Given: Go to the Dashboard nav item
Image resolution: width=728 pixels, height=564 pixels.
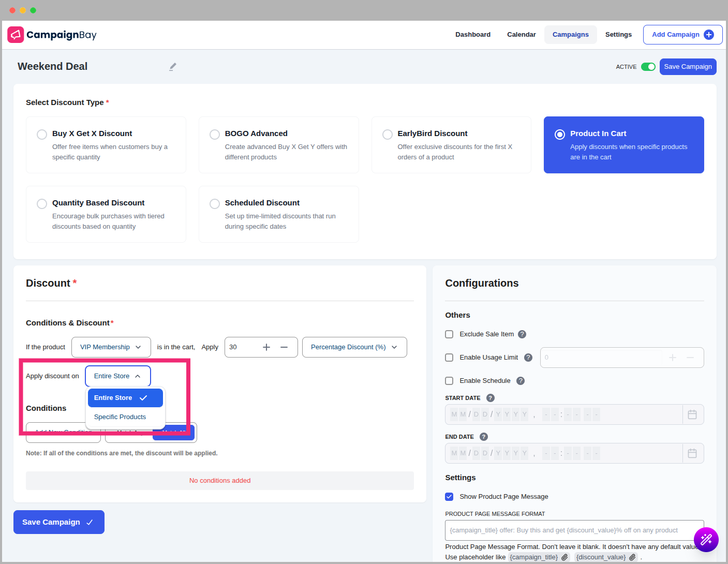Looking at the screenshot, I should [472, 35].
